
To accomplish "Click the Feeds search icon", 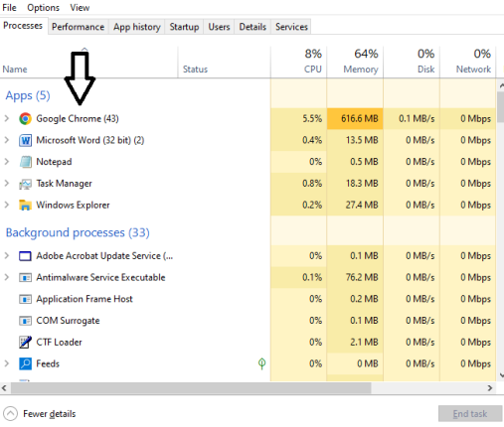I will pos(25,363).
